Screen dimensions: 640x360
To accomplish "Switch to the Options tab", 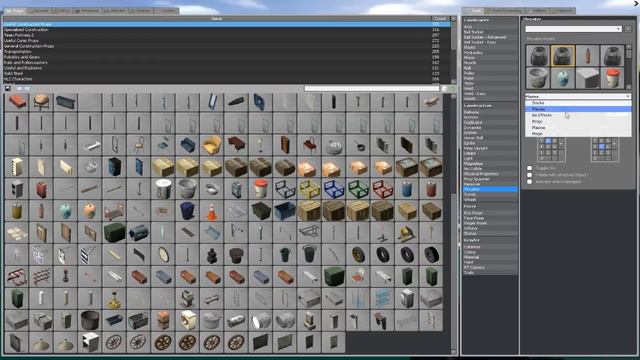I will 563,11.
